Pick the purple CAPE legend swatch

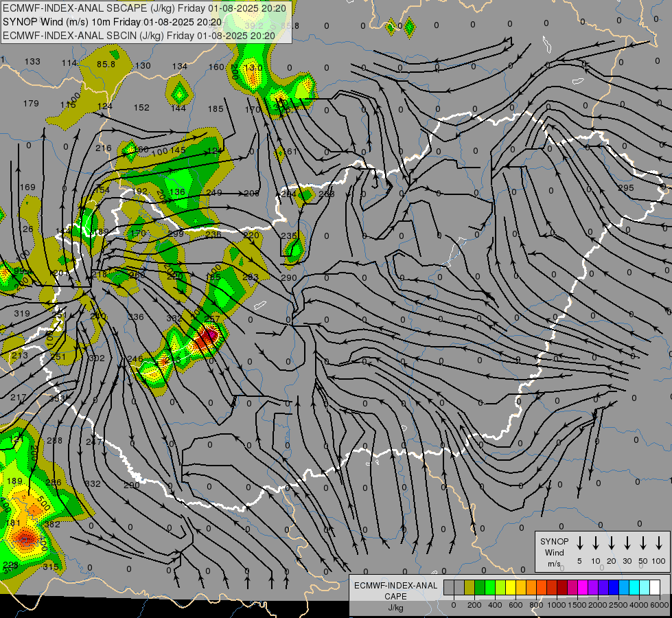tap(594, 587)
